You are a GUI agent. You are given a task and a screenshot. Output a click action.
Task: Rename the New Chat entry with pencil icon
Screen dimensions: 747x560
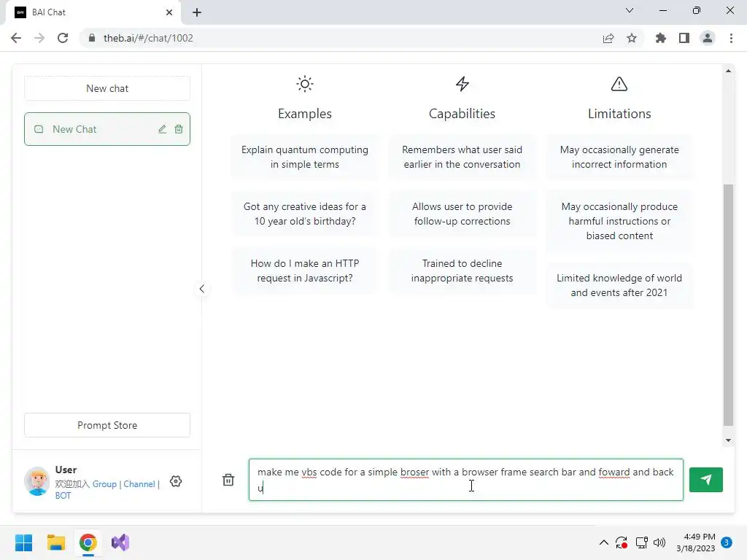click(x=163, y=129)
